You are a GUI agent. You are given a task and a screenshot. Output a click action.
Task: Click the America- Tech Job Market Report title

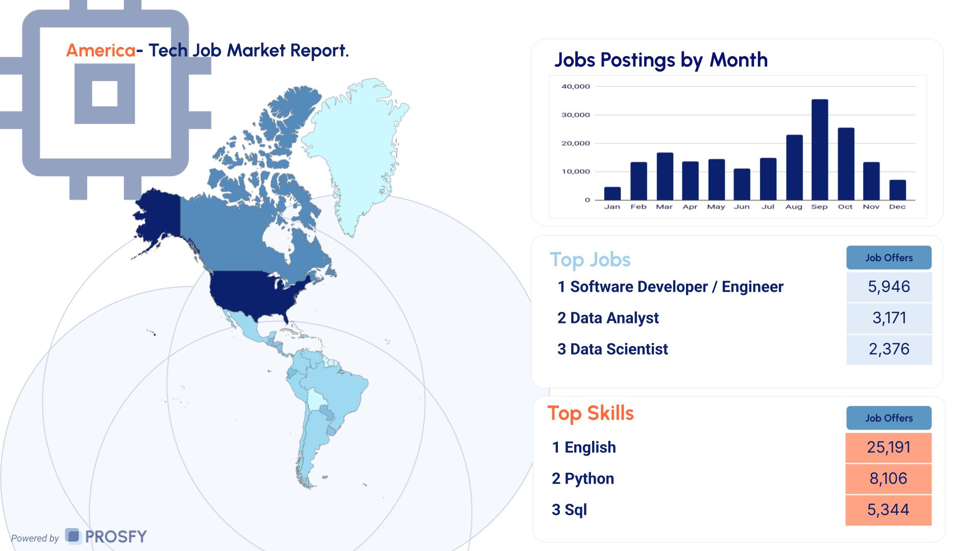(208, 50)
